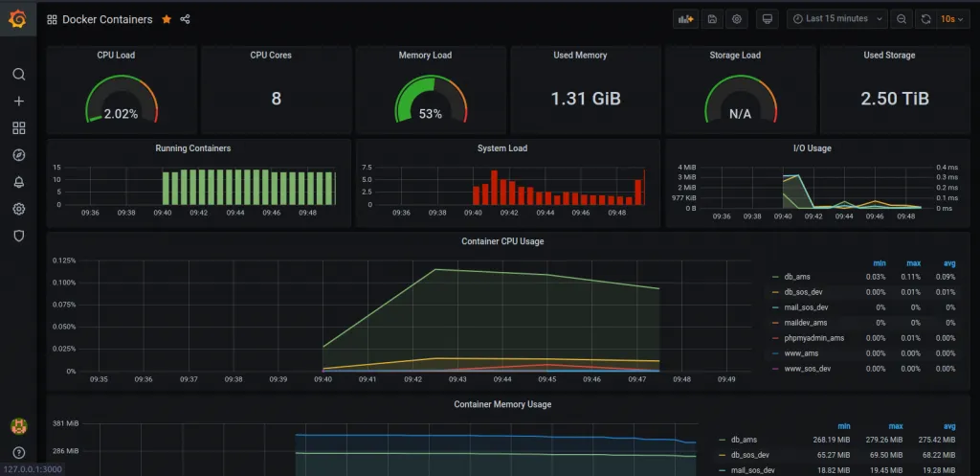This screenshot has height=476, width=980.
Task: Sort CPU legend by max column
Action: 914,262
